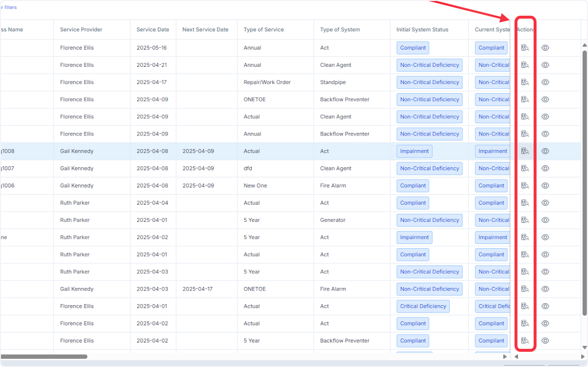Open report icon for the dfd Clean Agent row
The height and width of the screenshot is (367, 588).
pos(525,168)
